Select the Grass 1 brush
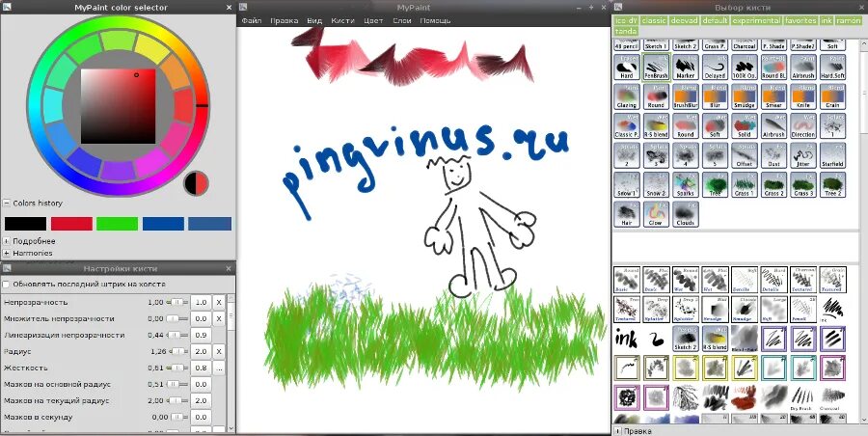 [x=745, y=185]
